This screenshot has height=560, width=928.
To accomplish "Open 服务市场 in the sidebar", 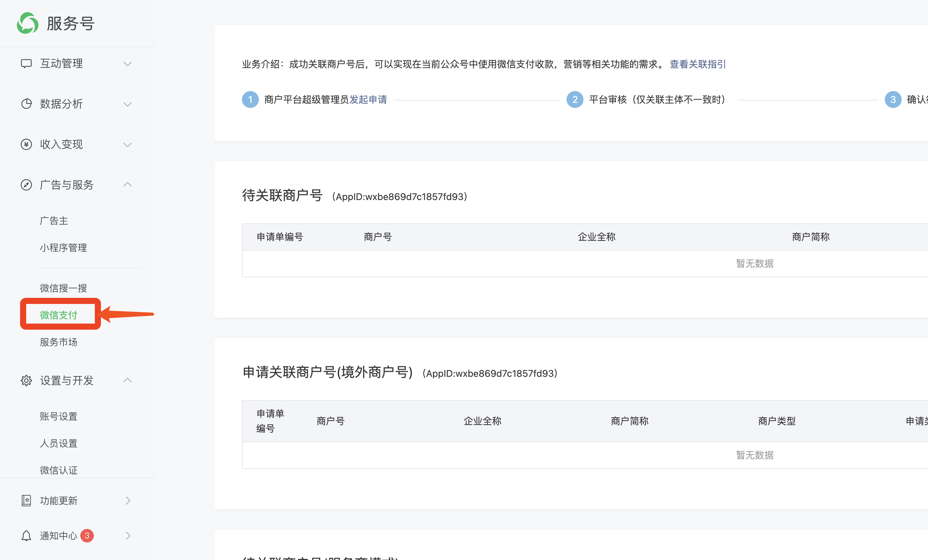I will click(59, 342).
